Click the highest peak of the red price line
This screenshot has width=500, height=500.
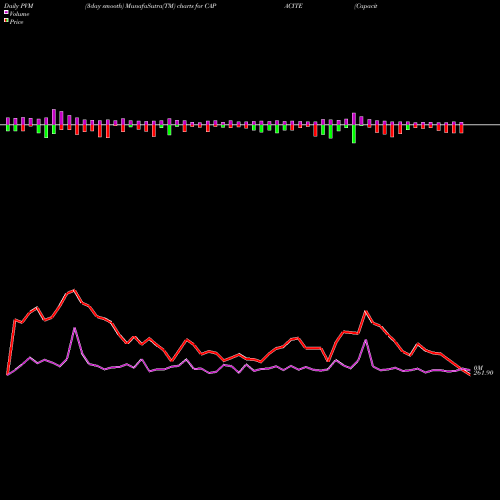click(74, 290)
